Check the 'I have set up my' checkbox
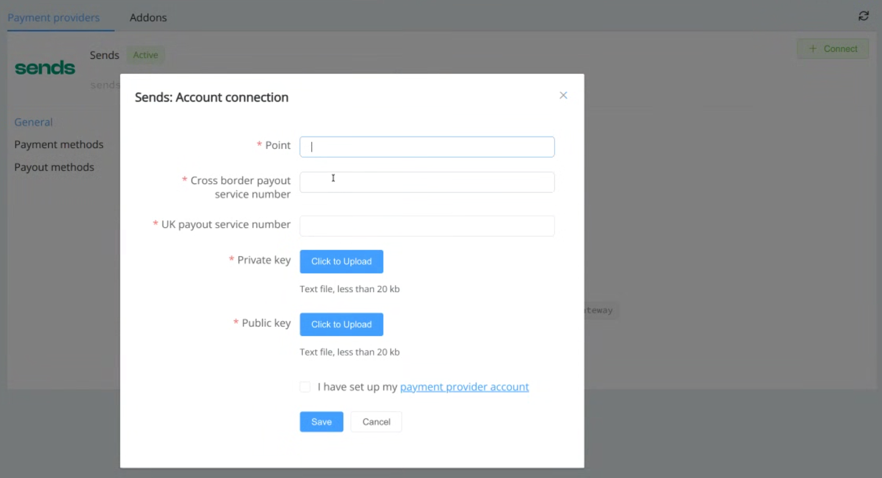 (305, 387)
